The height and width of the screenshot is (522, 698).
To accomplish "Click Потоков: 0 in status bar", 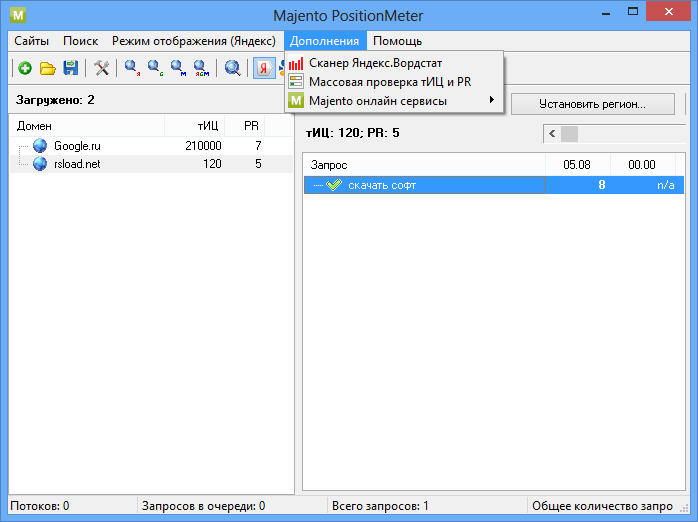I will 40,506.
